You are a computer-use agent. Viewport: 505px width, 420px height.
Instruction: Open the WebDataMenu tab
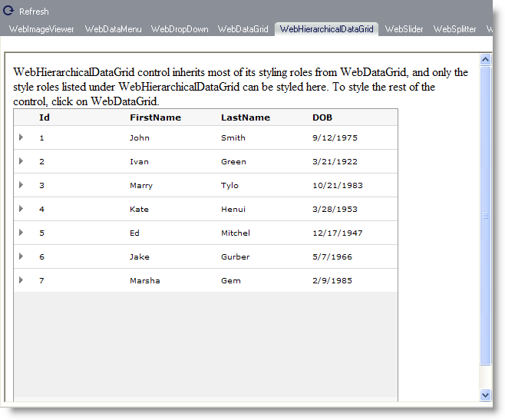point(113,29)
